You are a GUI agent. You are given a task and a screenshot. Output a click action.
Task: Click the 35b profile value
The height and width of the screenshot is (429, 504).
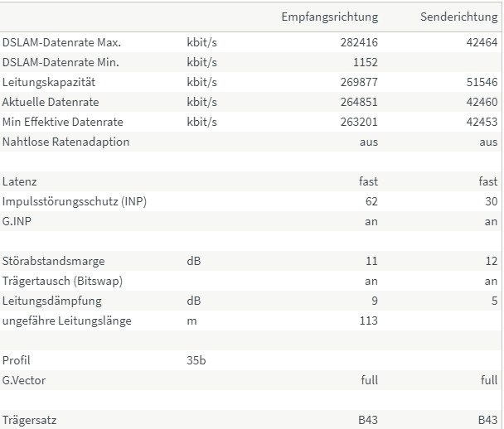(x=196, y=360)
